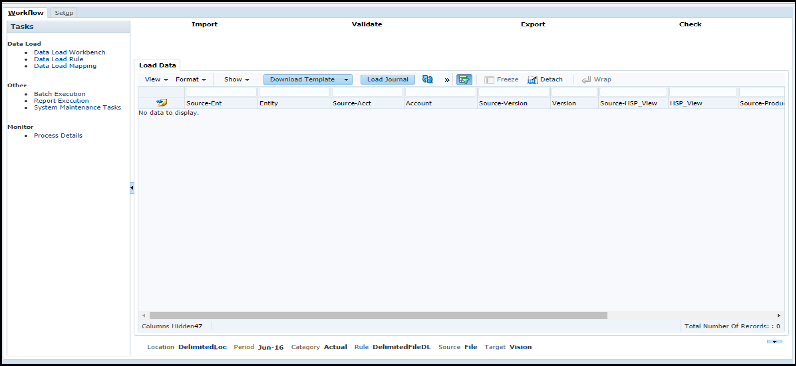The height and width of the screenshot is (366, 796).
Task: Click the Actual category value
Action: (x=336, y=347)
